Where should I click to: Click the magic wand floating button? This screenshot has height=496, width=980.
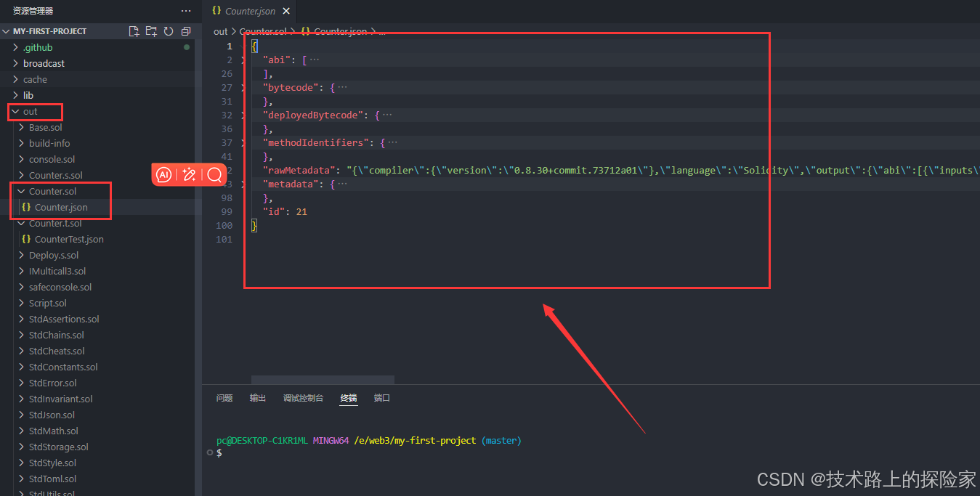coord(189,174)
